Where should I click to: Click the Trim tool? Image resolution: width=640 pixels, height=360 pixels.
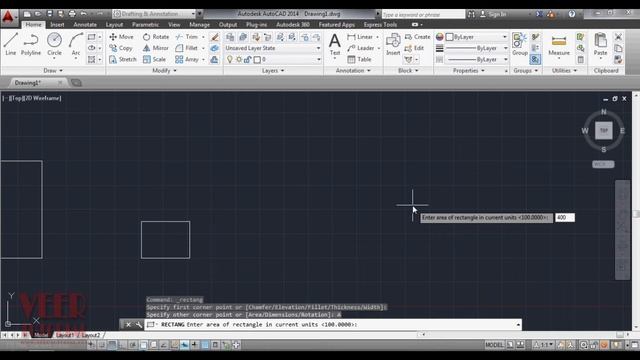187,37
